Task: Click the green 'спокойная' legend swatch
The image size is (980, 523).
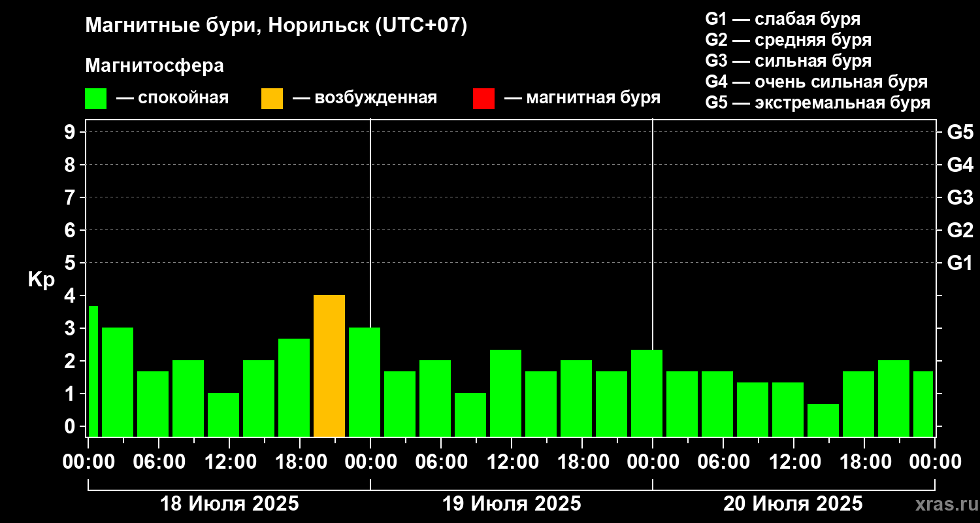Action: (96, 99)
